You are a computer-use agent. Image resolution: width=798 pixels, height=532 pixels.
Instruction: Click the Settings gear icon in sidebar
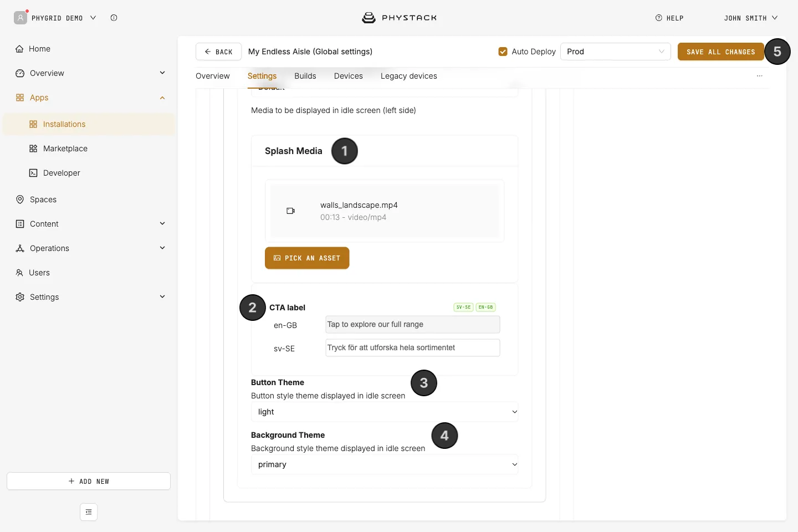point(20,297)
